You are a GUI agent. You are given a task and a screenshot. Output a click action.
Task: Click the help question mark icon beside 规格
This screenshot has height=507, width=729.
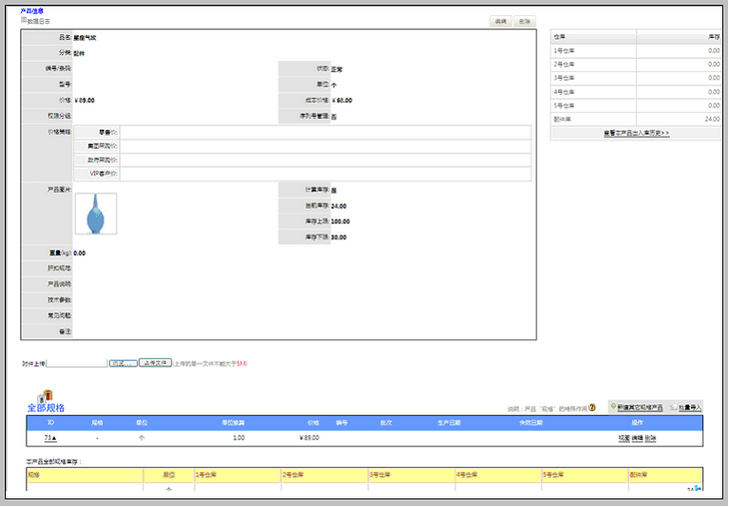click(x=591, y=408)
